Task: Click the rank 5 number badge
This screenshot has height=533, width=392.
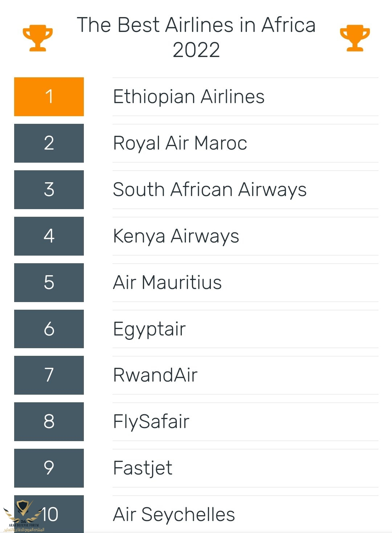Action: 49,282
